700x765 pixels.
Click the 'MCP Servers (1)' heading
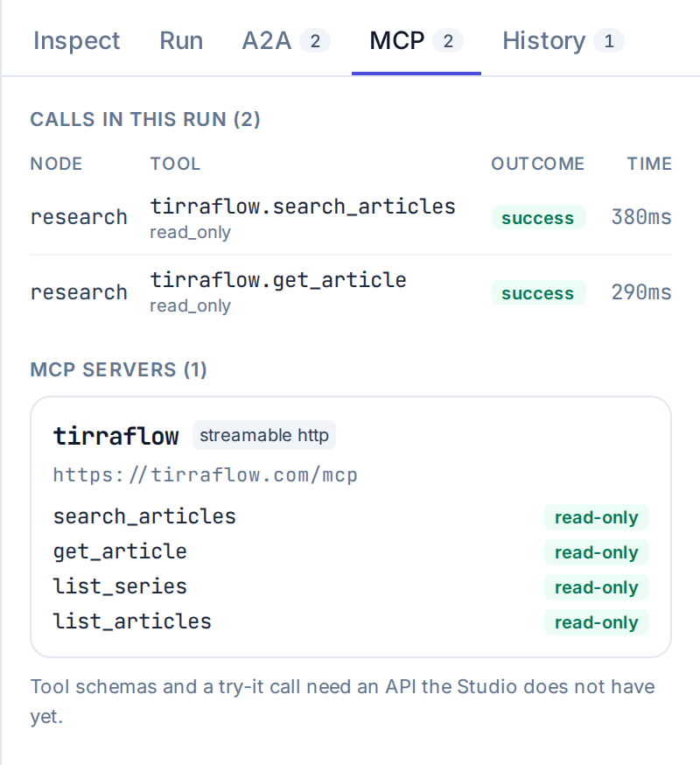118,370
